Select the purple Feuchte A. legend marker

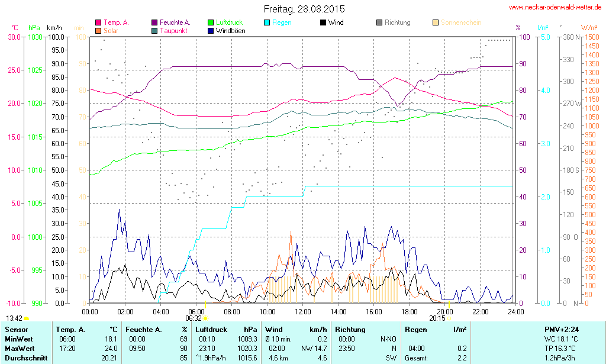click(x=155, y=22)
